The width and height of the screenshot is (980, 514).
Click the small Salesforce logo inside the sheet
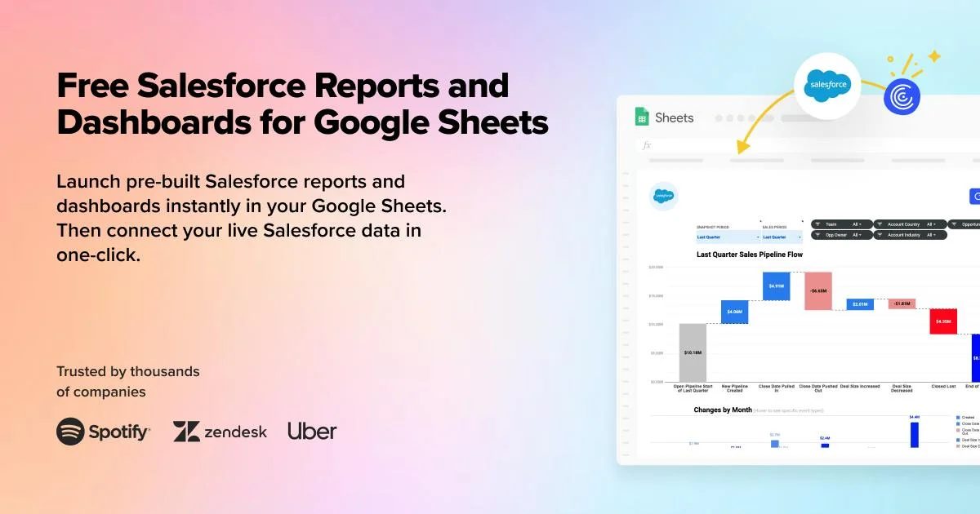(x=664, y=196)
